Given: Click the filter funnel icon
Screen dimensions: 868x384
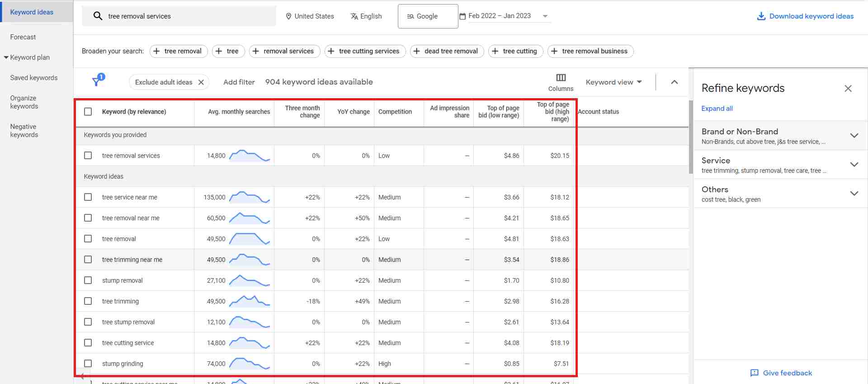Looking at the screenshot, I should 97,81.
